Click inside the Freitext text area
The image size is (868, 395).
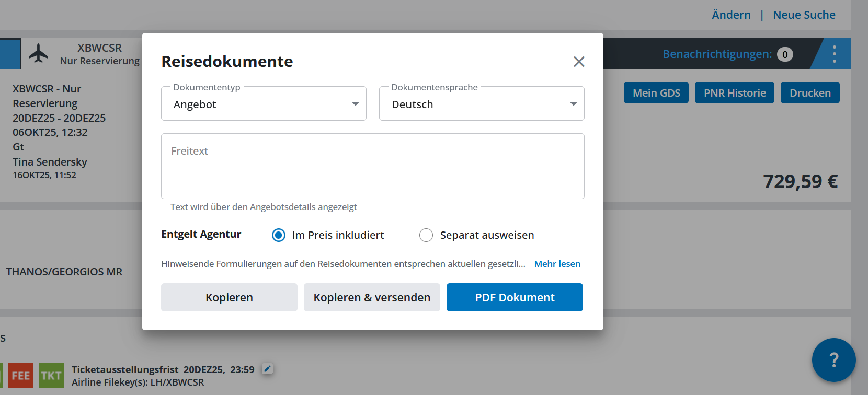(x=372, y=166)
